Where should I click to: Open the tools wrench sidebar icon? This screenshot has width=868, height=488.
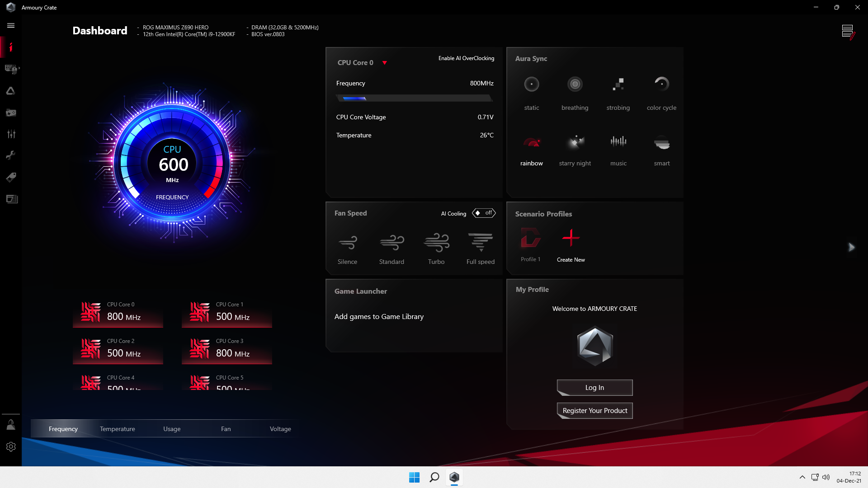11,155
